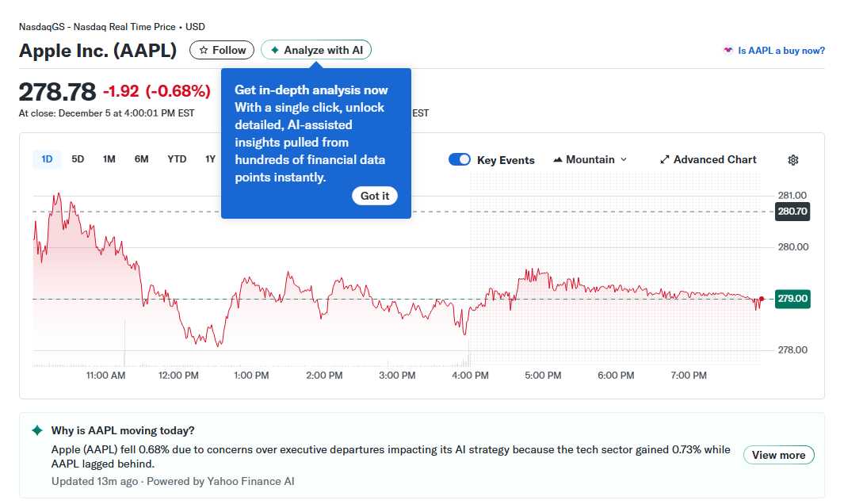844x504 pixels.
Task: Follow the Apple Inc. stock
Action: point(221,49)
